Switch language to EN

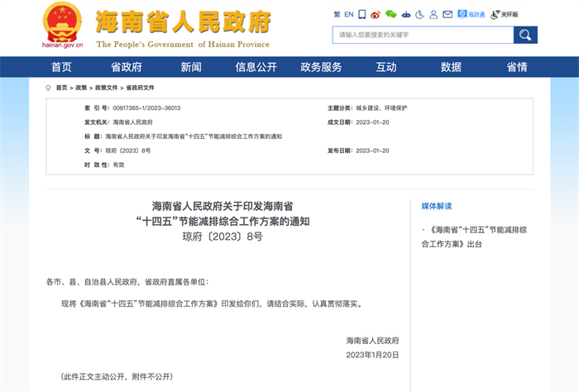(x=349, y=14)
